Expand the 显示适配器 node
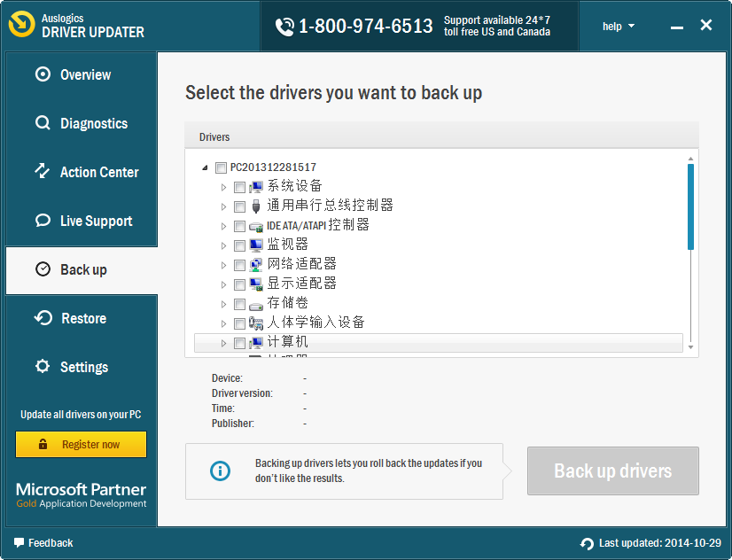Viewport: 732px width, 560px height. (223, 284)
